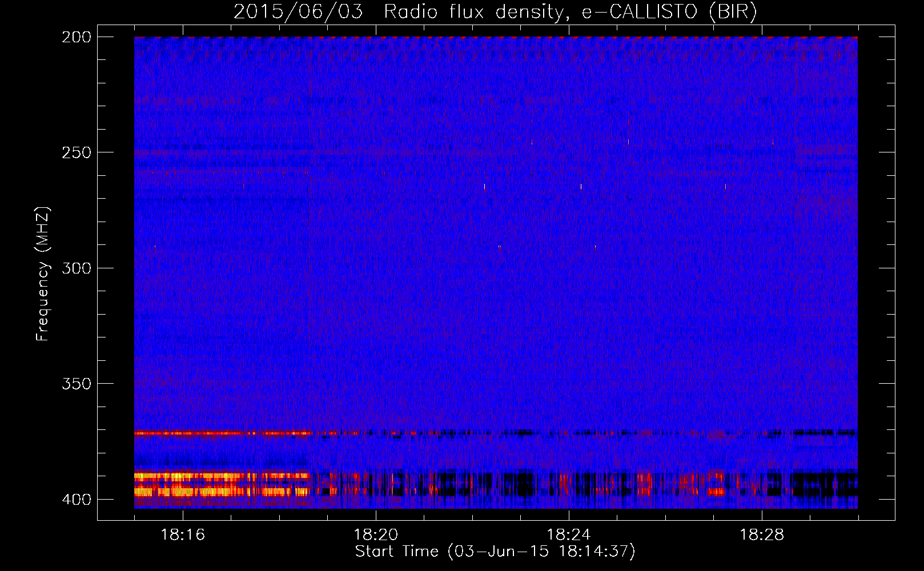Click the 18:20 time tick label
The image size is (924, 571).
tap(376, 535)
